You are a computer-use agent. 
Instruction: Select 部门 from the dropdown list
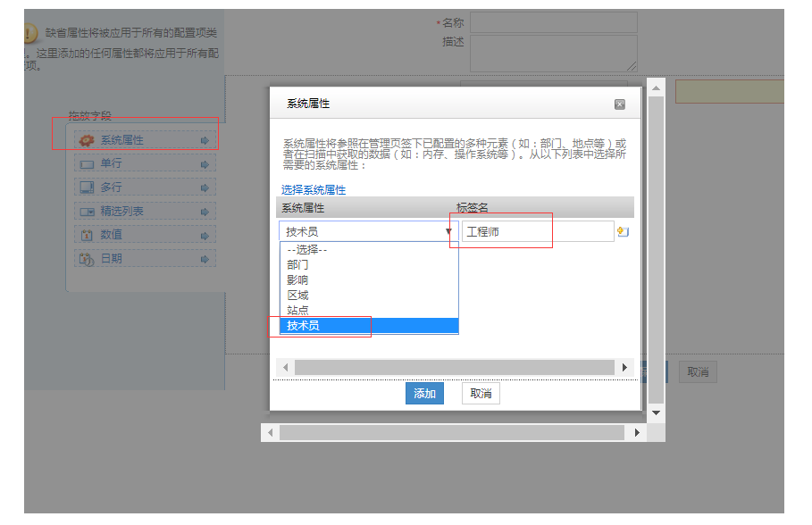pyautogui.click(x=298, y=265)
